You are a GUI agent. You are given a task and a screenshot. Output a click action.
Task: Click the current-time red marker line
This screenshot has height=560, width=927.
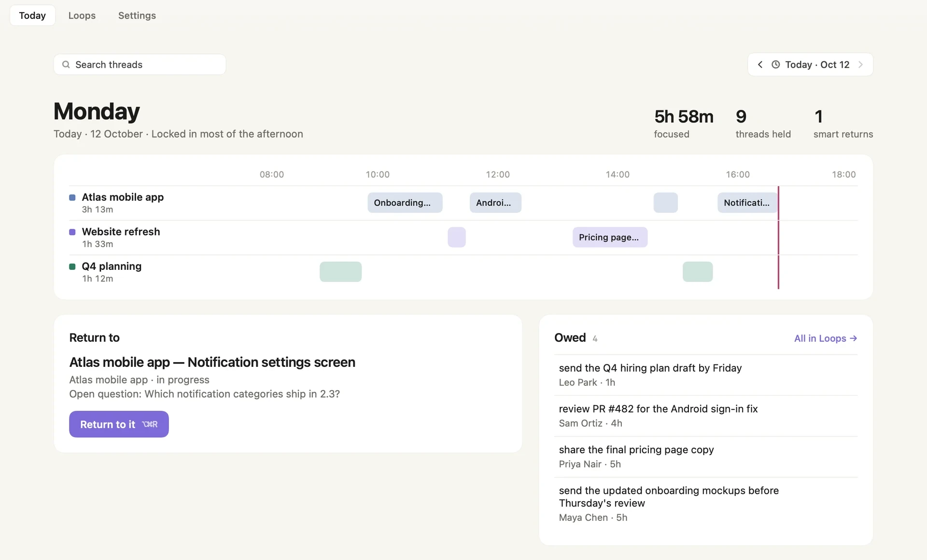[778, 238]
